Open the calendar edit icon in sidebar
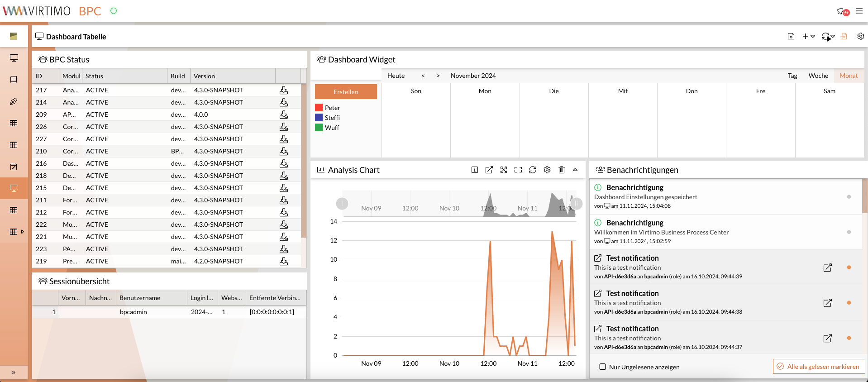Image resolution: width=868 pixels, height=382 pixels. tap(14, 167)
